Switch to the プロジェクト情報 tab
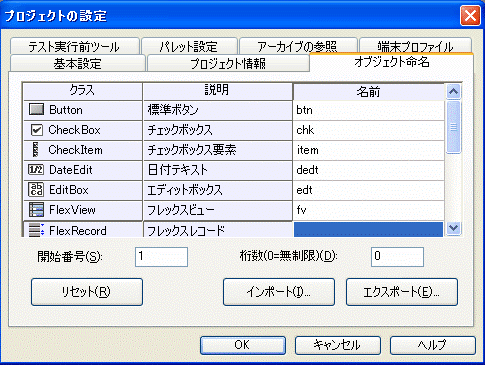485x365 pixels. point(228,63)
